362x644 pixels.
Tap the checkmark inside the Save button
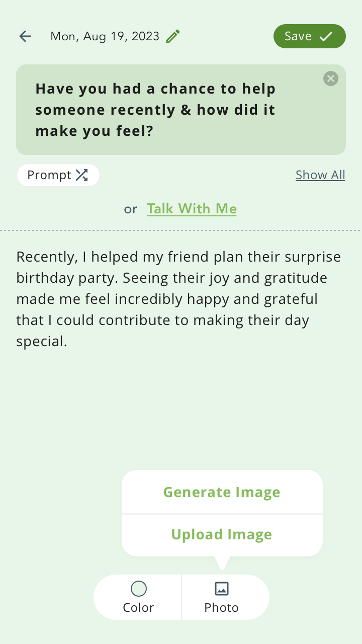pyautogui.click(x=326, y=36)
